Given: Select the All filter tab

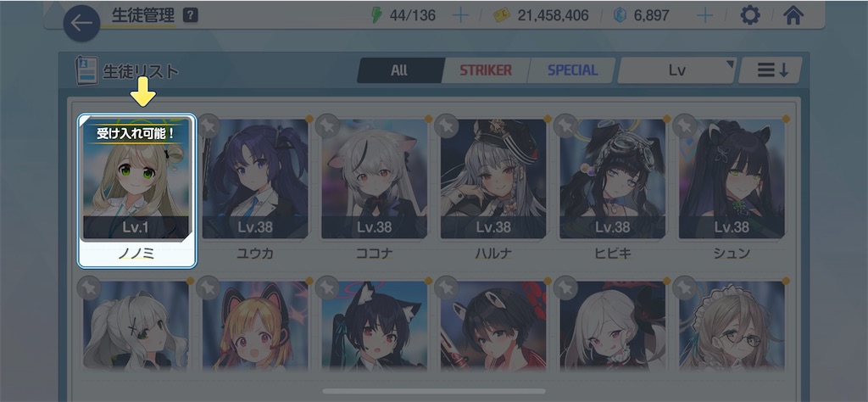Looking at the screenshot, I should (399, 70).
